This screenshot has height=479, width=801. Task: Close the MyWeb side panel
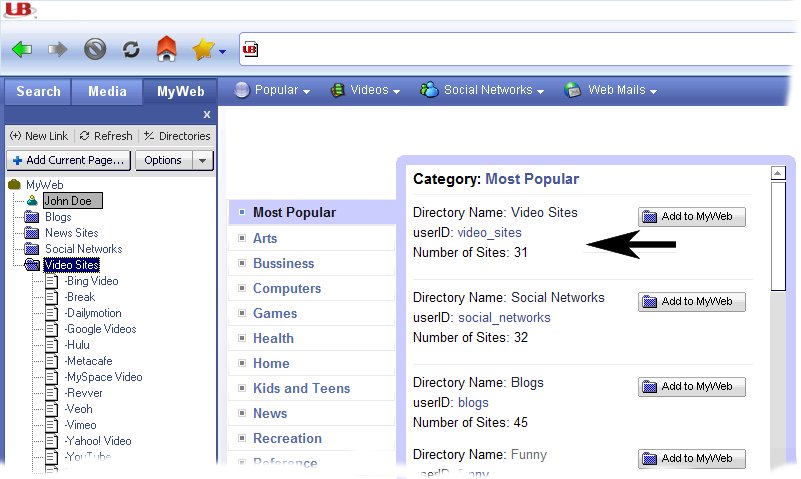pyautogui.click(x=207, y=114)
